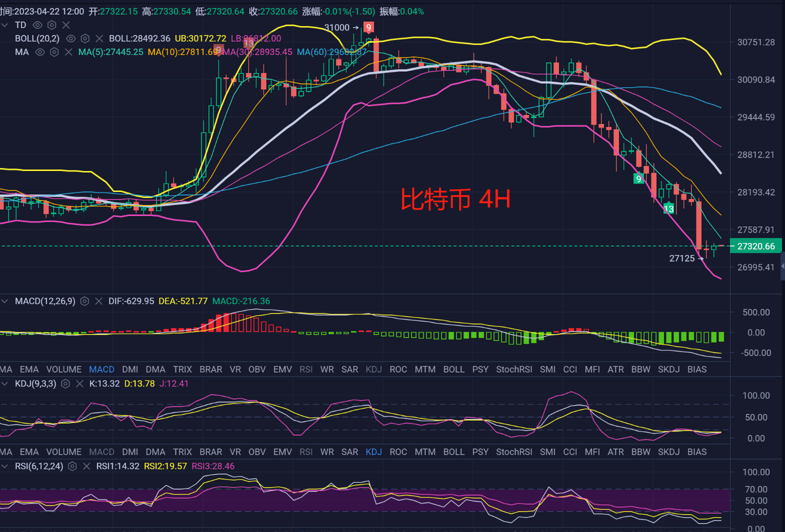Click the DEA:-521.77 value
785x532 pixels.
(x=183, y=301)
